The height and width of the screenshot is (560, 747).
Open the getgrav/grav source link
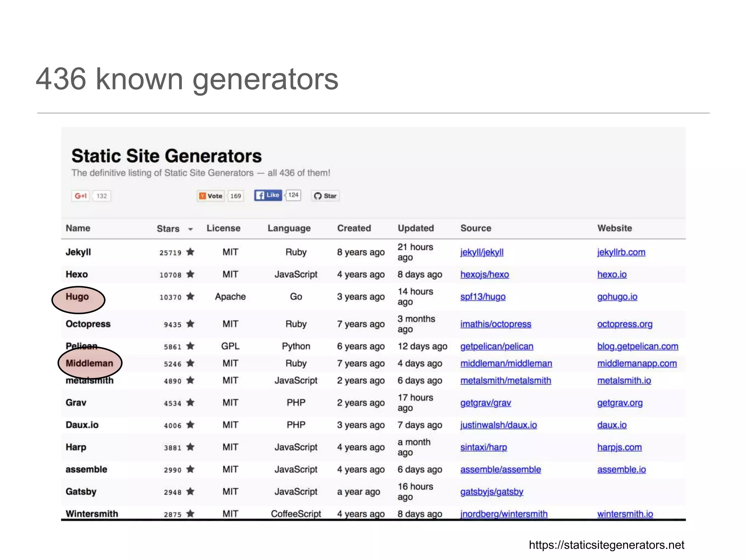485,403
